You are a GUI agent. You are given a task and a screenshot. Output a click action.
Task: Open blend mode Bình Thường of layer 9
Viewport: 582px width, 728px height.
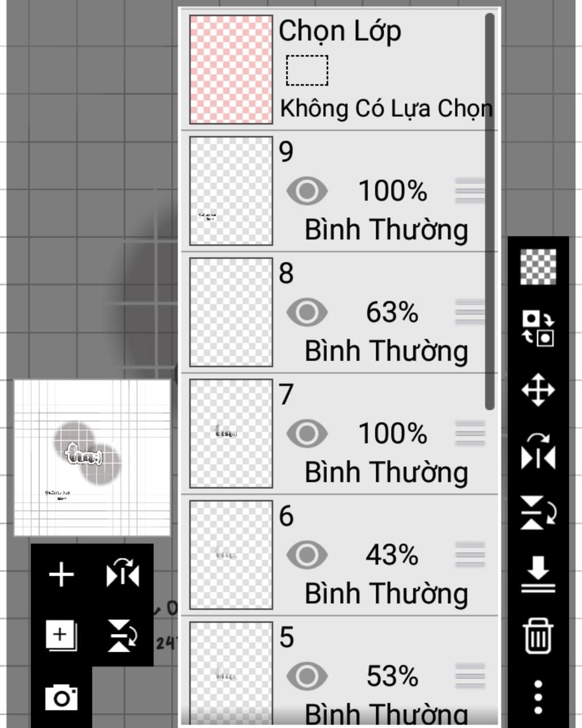click(x=386, y=230)
